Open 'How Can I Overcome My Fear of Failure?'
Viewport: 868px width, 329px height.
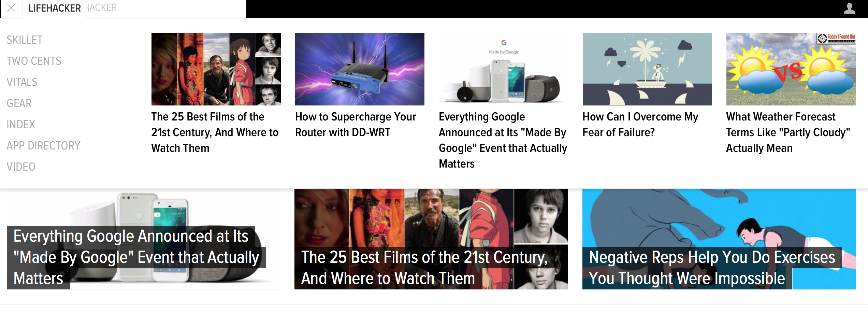coord(640,125)
